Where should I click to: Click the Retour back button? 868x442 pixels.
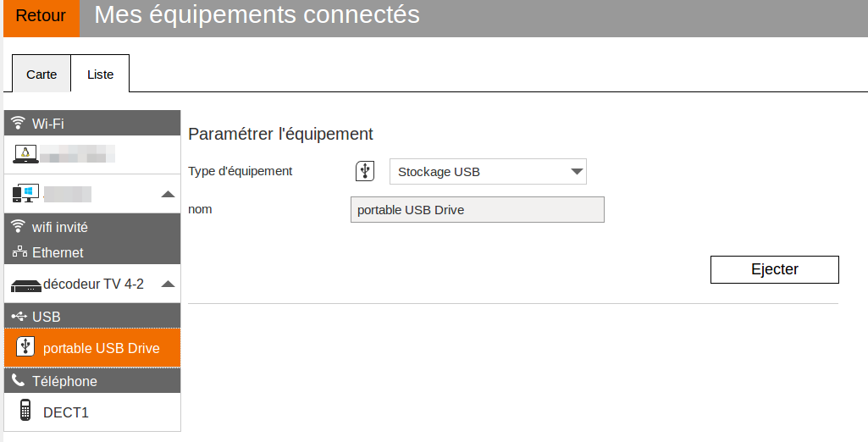[x=41, y=16]
